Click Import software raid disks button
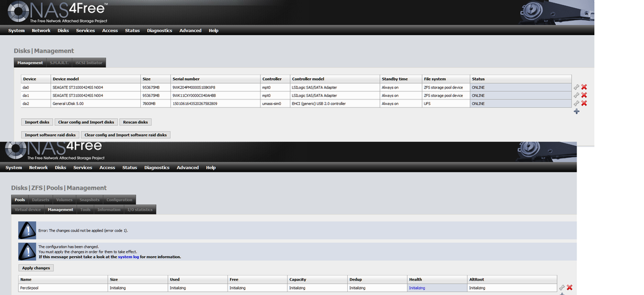Image resolution: width=644 pixels, height=295 pixels. pyautogui.click(x=50, y=135)
